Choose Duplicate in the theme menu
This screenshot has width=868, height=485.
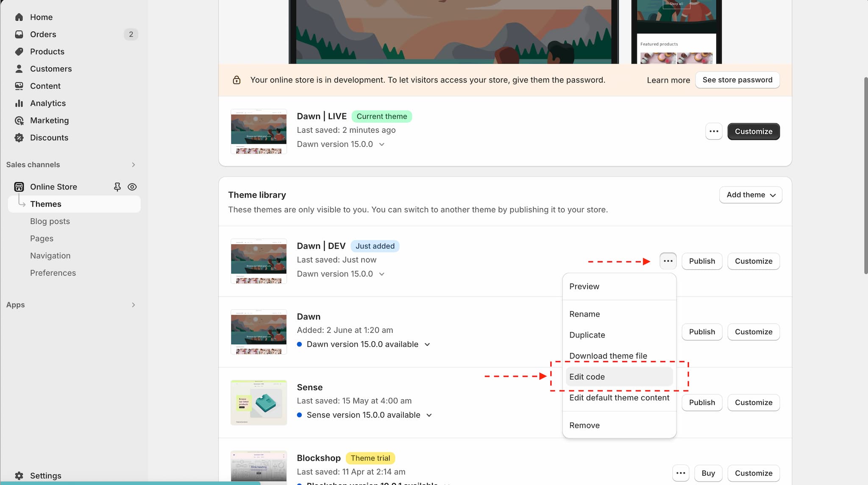(x=587, y=335)
